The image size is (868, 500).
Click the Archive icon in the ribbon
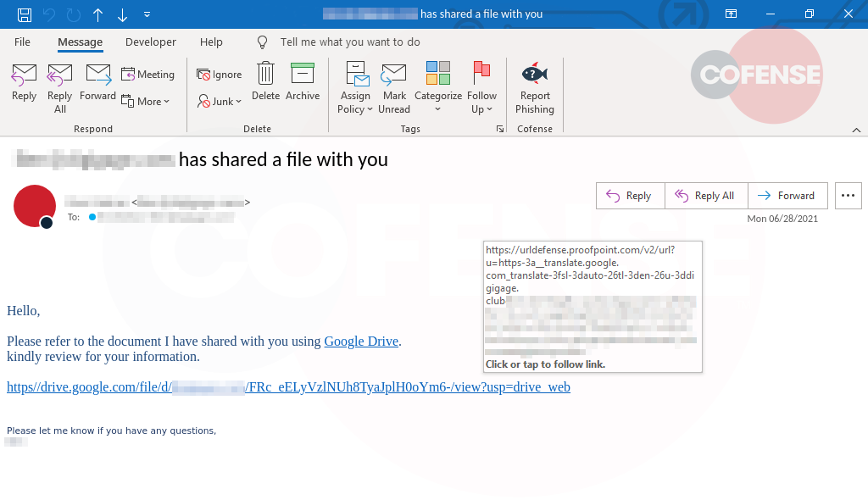pos(303,81)
